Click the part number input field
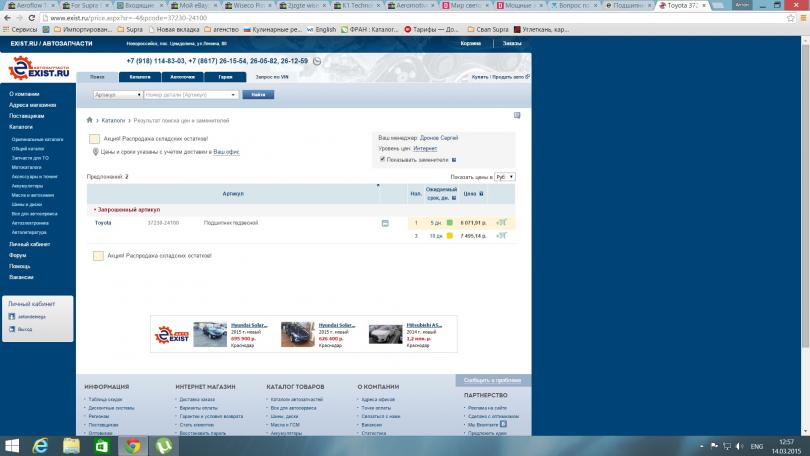 191,95
